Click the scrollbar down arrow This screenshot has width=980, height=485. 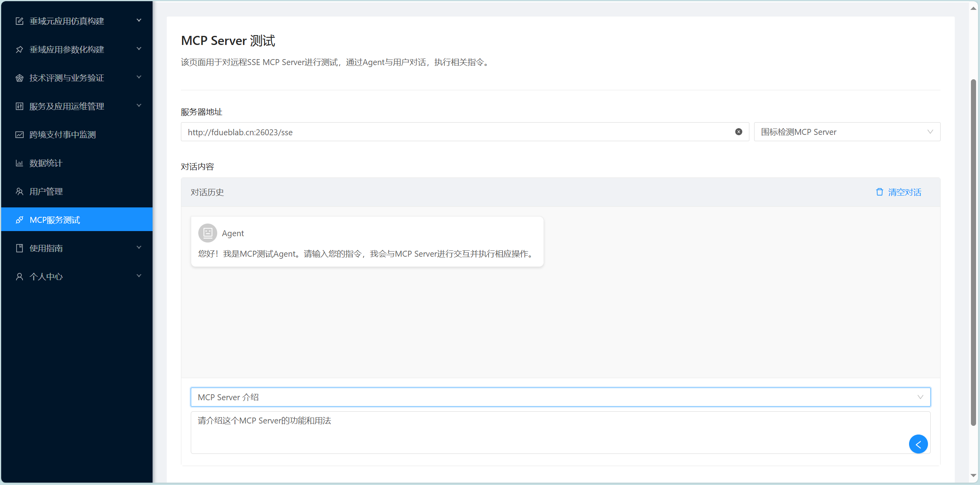[973, 476]
